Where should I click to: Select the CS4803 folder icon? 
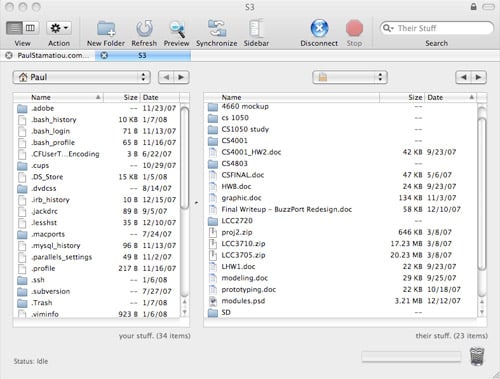point(213,164)
